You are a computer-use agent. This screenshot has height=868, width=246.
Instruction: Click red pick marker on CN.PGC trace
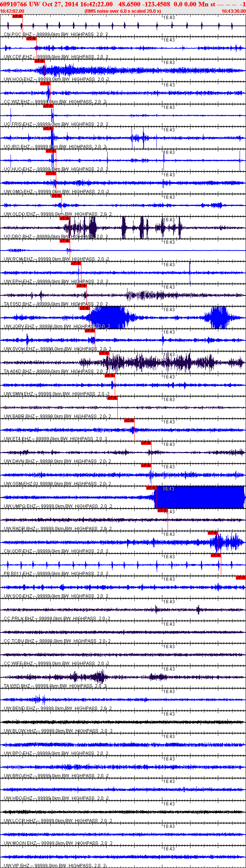click(x=18, y=16)
